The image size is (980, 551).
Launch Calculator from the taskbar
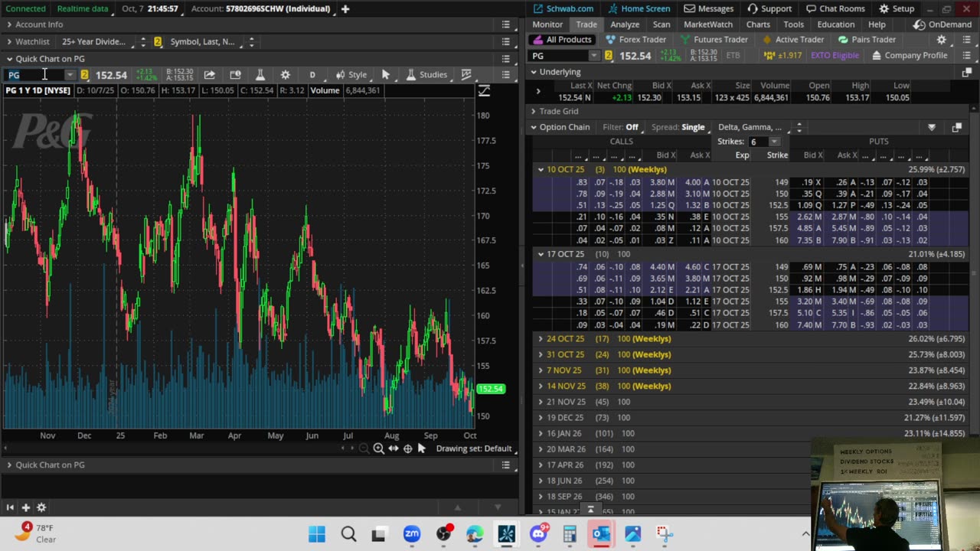[570, 533]
